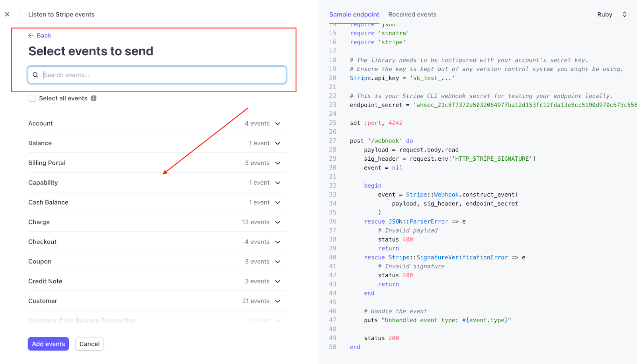Image resolution: width=637 pixels, height=364 pixels.
Task: Expand the Checkout events group
Action: pyautogui.click(x=277, y=242)
